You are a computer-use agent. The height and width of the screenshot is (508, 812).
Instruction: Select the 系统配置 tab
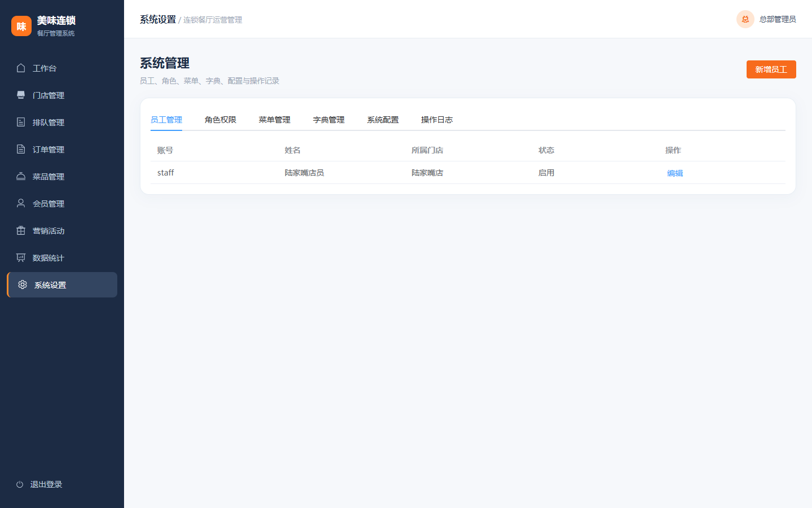(383, 120)
